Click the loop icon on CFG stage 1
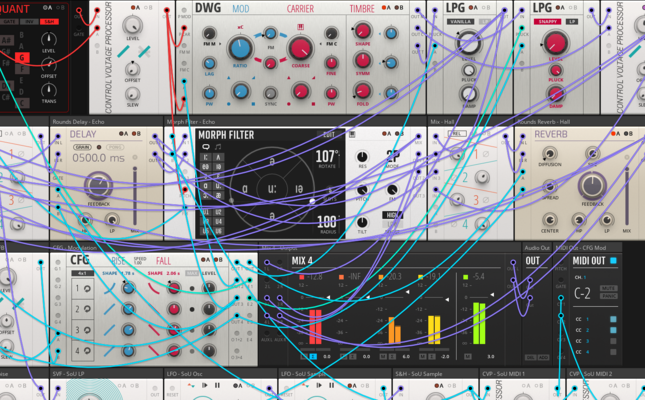 87,289
